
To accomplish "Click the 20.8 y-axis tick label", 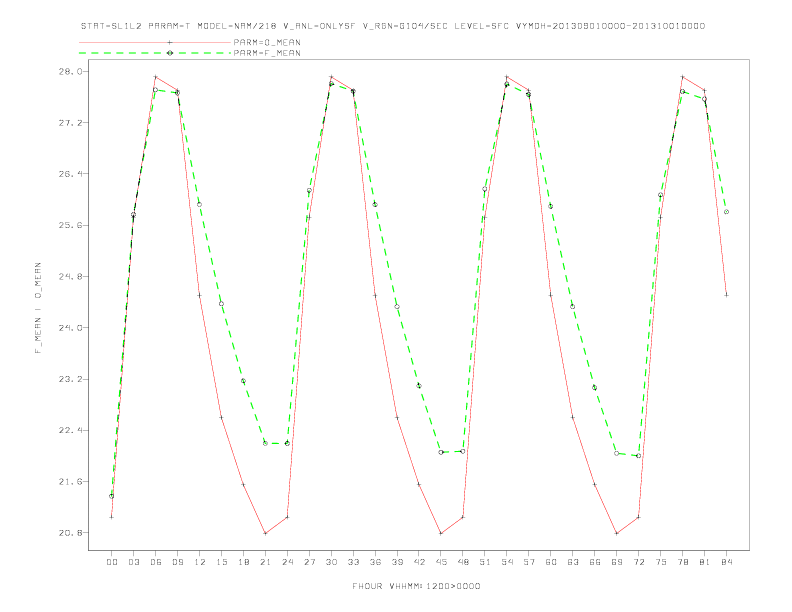I will 70,533.
